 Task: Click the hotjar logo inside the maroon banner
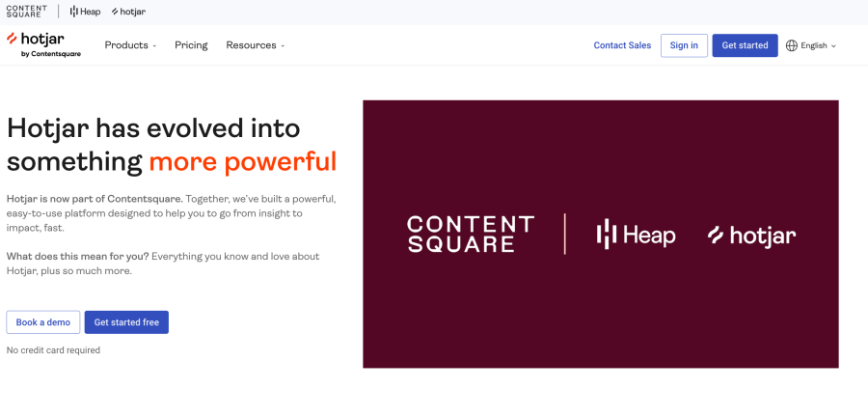(x=751, y=235)
